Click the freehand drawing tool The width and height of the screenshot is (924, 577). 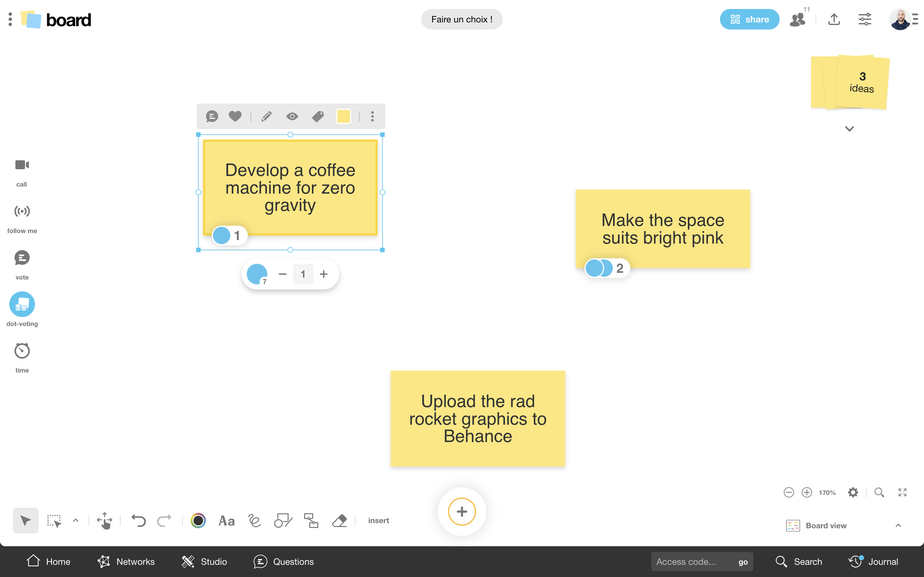click(x=254, y=521)
